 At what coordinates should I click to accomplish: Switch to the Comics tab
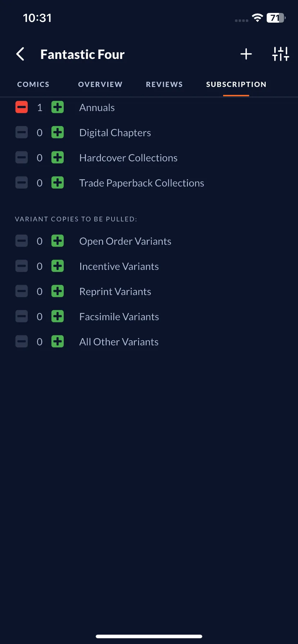click(33, 84)
